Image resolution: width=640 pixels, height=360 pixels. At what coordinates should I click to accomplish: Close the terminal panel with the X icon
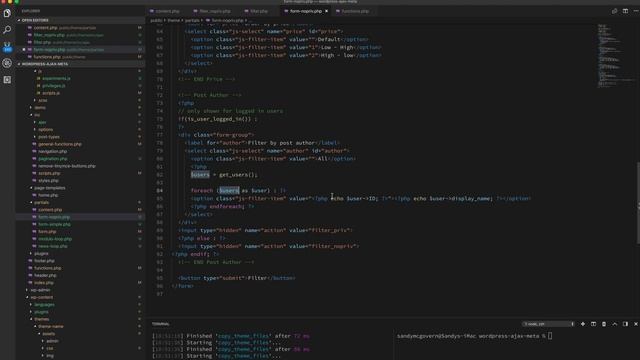click(x=636, y=324)
